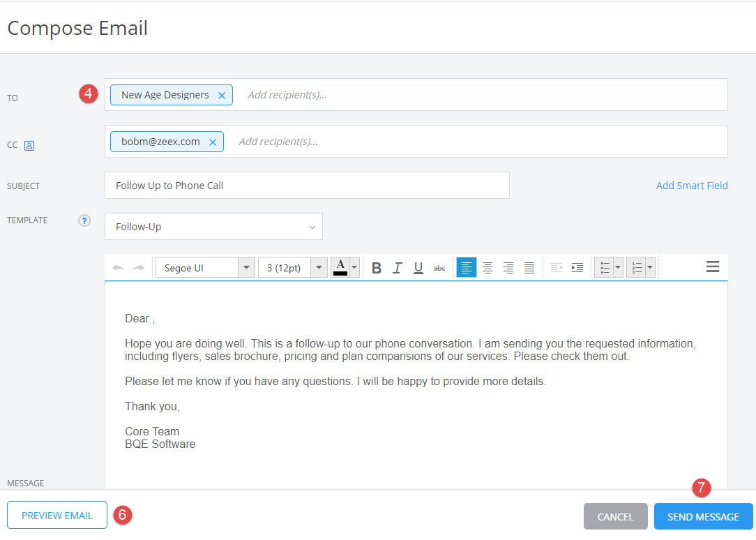Image resolution: width=756 pixels, height=540 pixels.
Task: Toggle italic formatting
Action: [x=398, y=268]
